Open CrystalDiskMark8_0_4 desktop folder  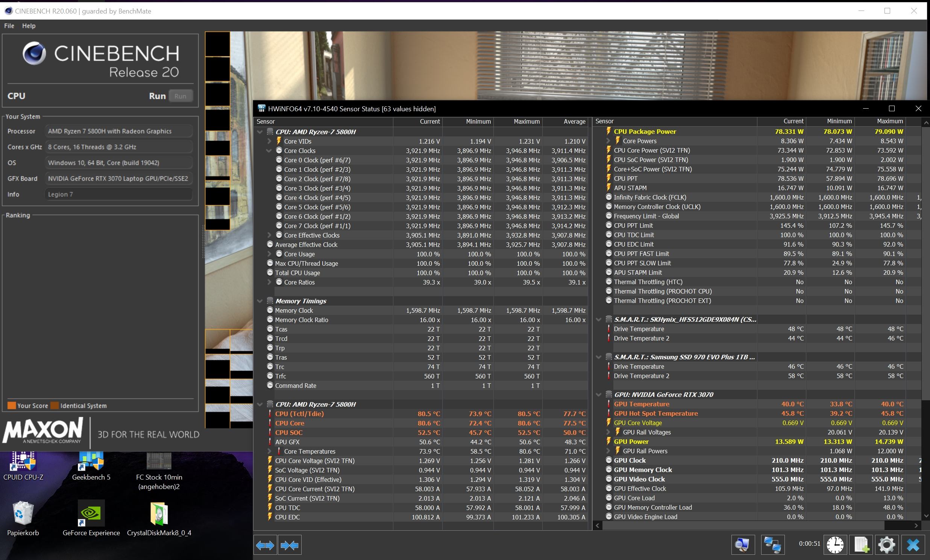pyautogui.click(x=159, y=518)
